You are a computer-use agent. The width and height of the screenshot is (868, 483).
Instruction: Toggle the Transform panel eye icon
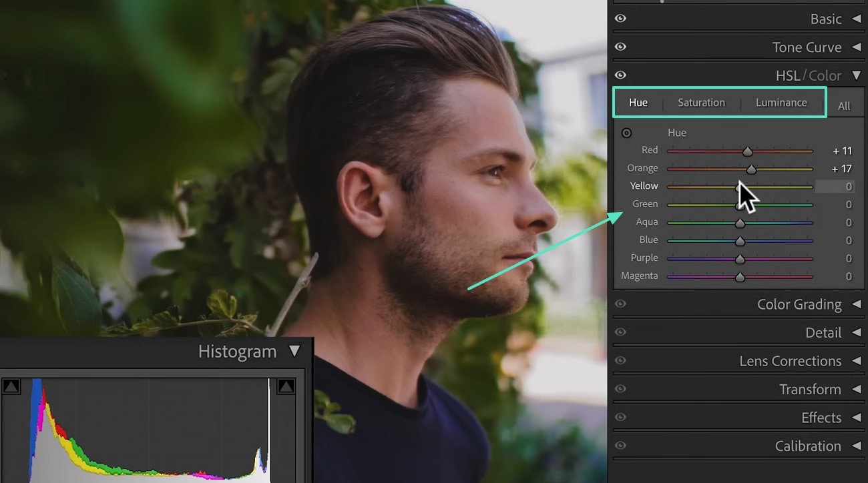click(620, 388)
